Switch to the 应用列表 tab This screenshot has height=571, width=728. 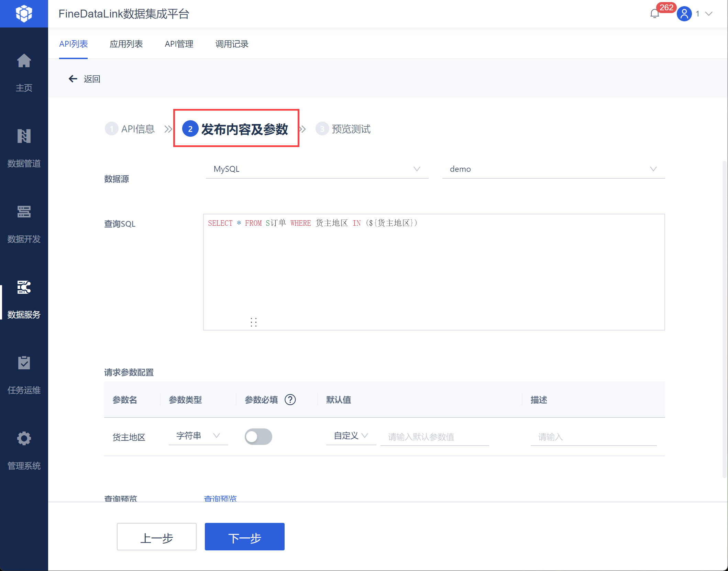(126, 44)
